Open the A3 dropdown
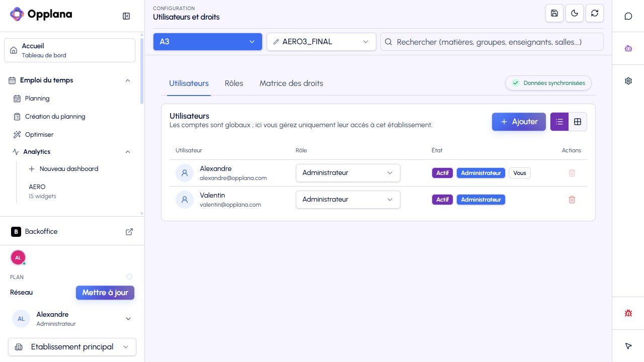The height and width of the screenshot is (362, 644). coord(208,42)
